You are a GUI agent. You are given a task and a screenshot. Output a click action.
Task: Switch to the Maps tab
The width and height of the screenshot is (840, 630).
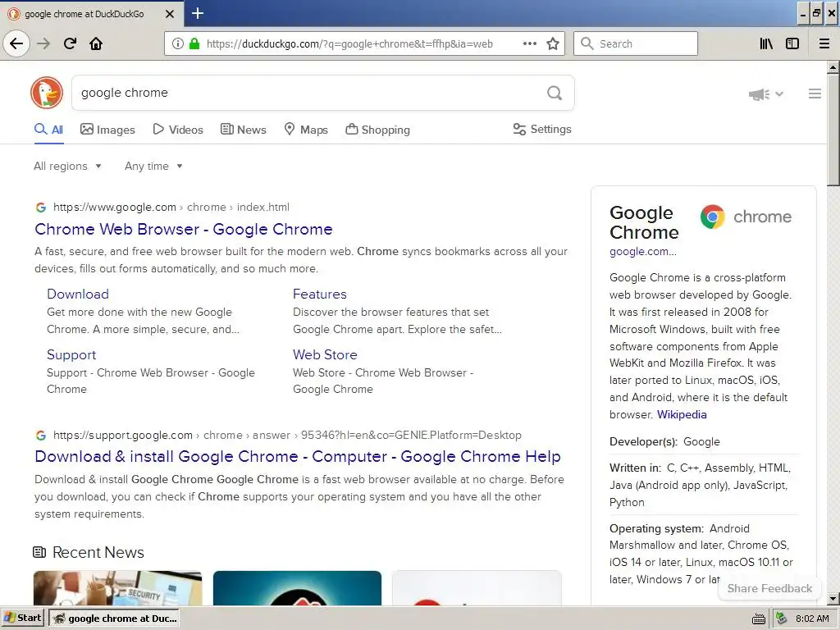(x=306, y=130)
